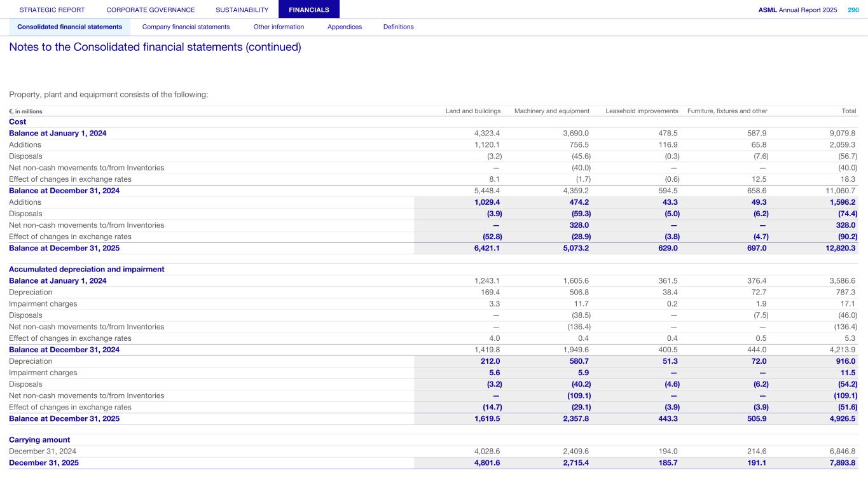
Task: Select the Financials tab
Action: click(x=308, y=10)
